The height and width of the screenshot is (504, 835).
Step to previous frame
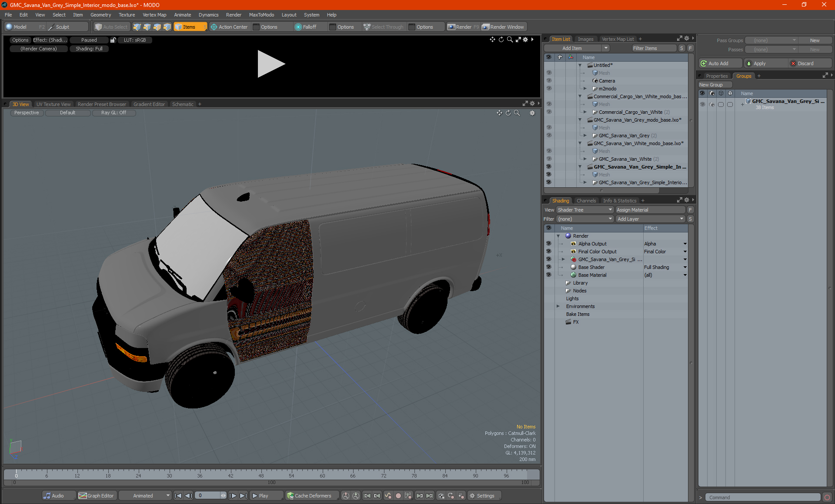click(188, 496)
